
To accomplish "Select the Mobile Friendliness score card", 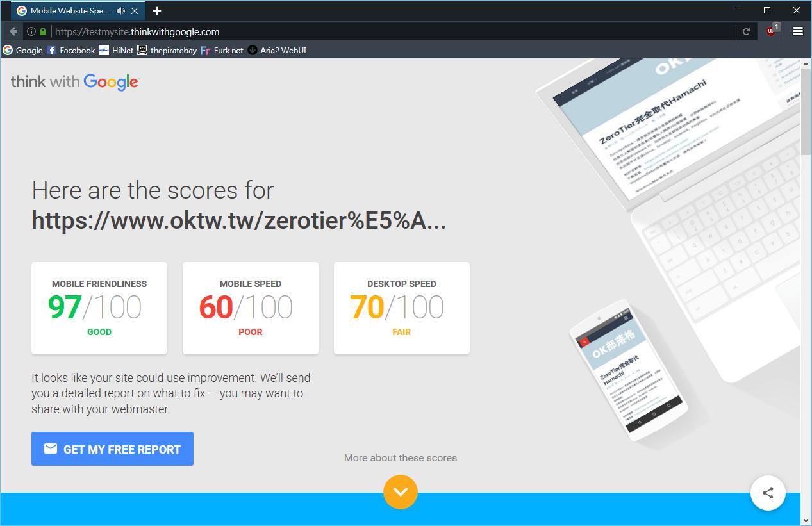I will [99, 308].
